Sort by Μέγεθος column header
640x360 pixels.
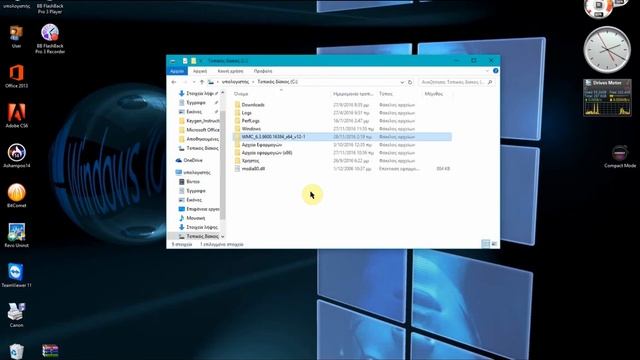pos(433,94)
